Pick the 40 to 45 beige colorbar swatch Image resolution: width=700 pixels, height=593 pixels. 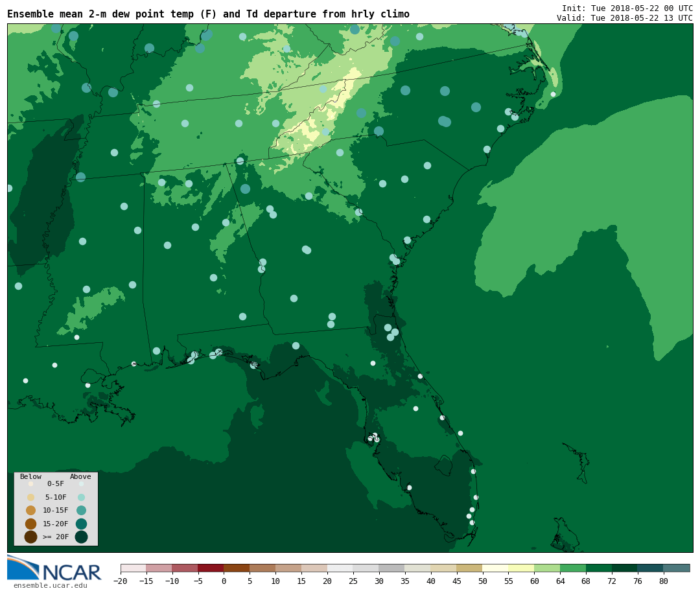[x=444, y=568]
